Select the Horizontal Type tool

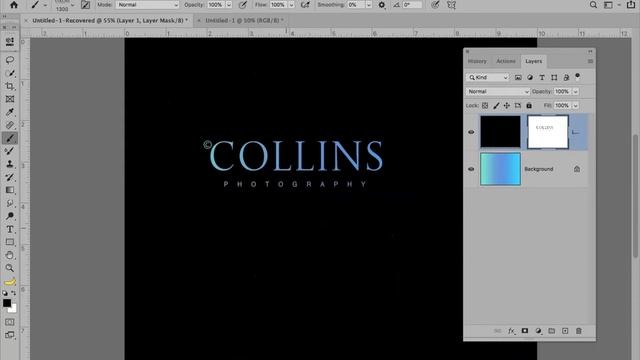pos(10,229)
